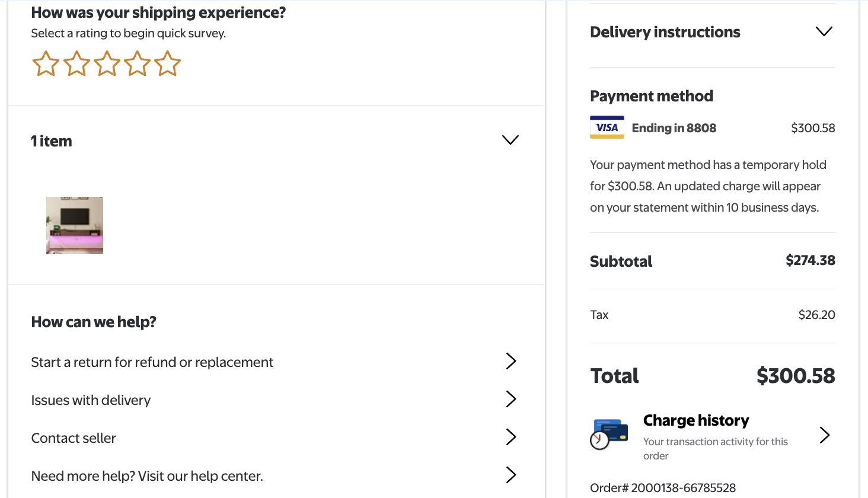Select Contact seller option
Screen dimensions: 868x498
74,438
